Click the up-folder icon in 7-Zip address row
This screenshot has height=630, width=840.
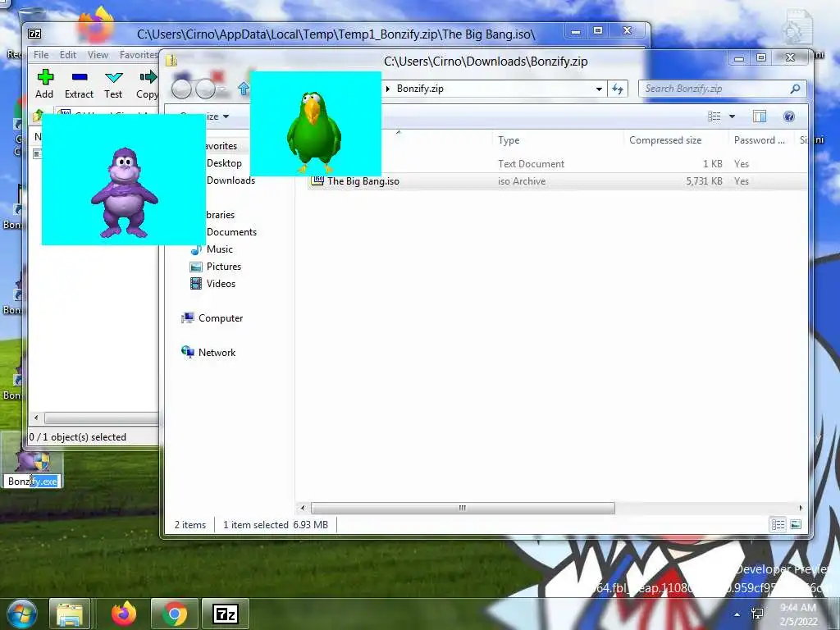[38, 115]
